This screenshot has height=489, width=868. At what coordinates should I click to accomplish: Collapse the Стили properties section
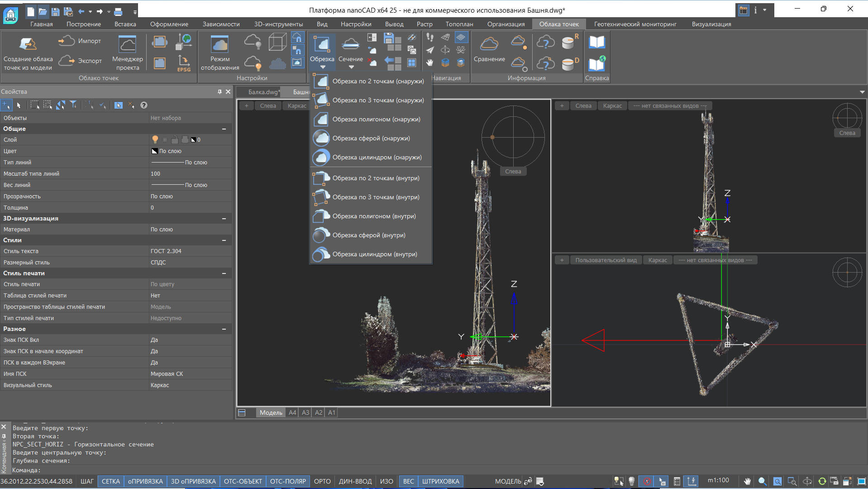(x=224, y=240)
